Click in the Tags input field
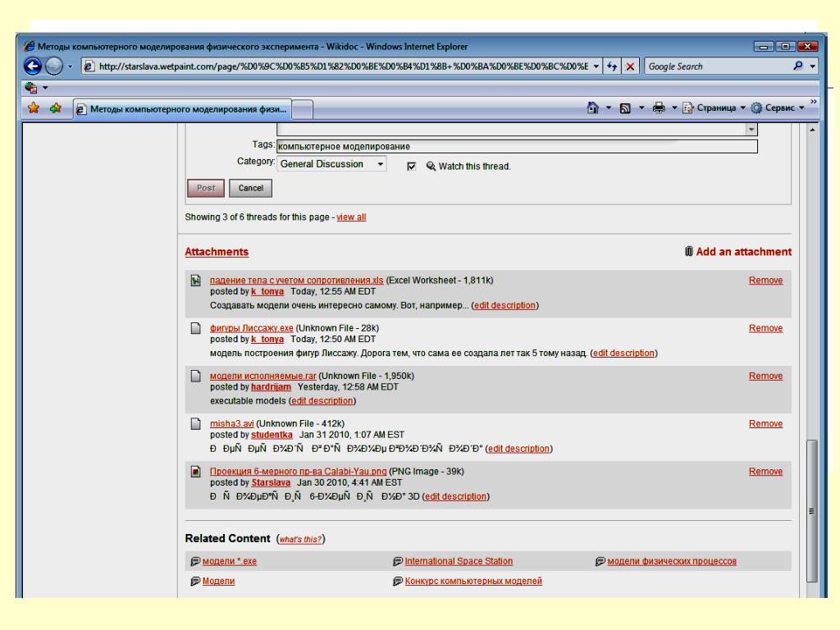 point(517,147)
